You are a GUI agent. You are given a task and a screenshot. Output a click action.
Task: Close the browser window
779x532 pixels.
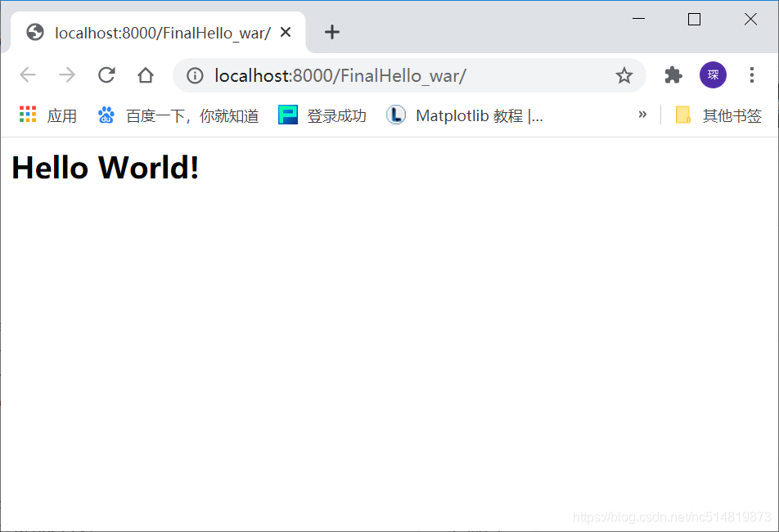coord(750,19)
